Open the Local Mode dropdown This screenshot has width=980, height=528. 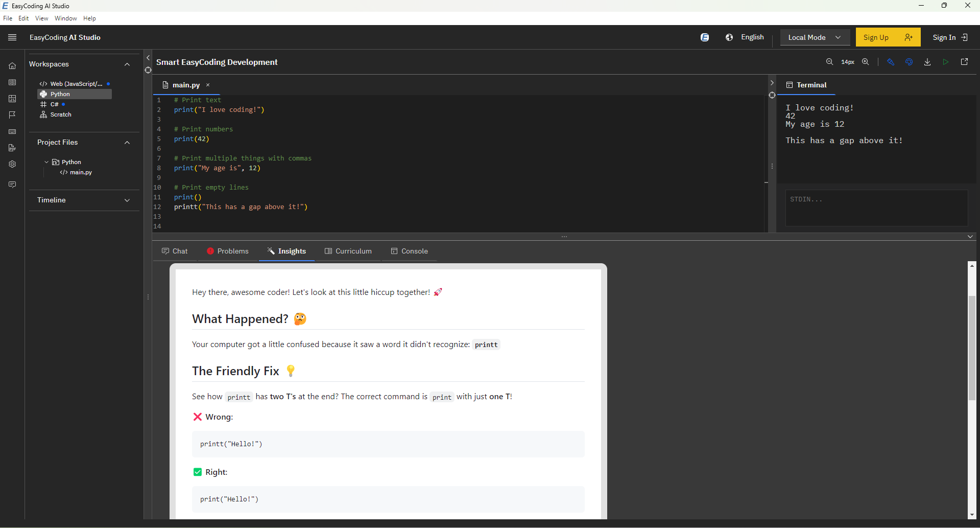(815, 37)
